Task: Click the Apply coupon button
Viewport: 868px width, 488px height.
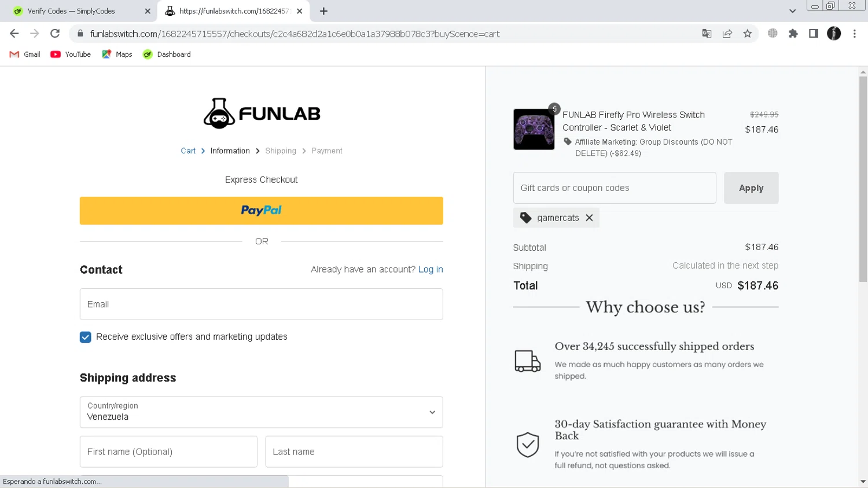Action: [x=751, y=188]
